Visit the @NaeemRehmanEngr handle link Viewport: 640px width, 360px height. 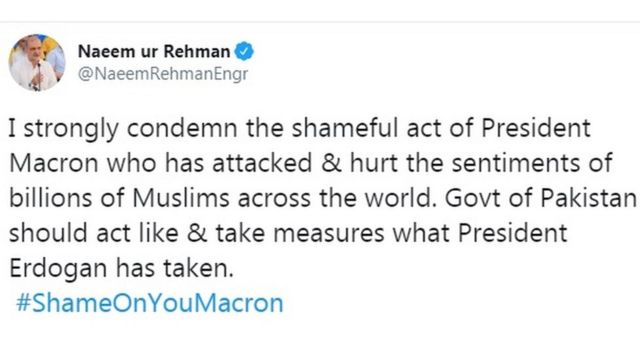coord(163,74)
